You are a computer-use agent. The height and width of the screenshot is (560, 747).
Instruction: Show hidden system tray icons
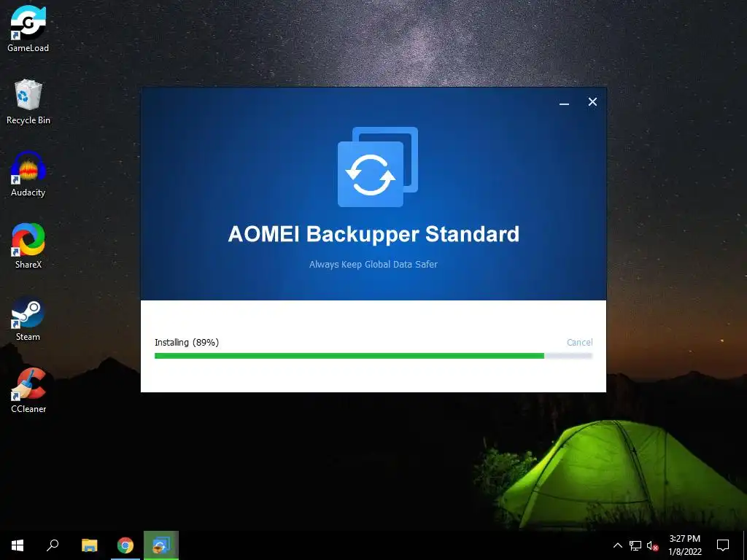point(617,545)
